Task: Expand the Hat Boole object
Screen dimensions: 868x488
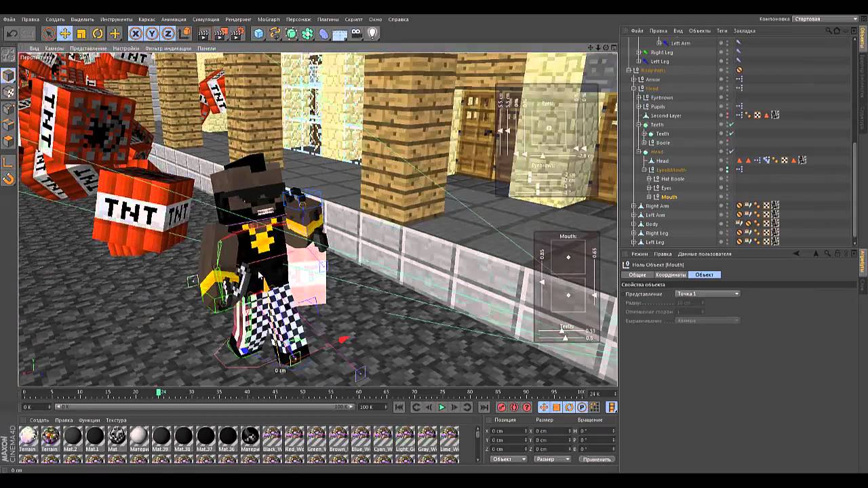Action: click(x=649, y=179)
